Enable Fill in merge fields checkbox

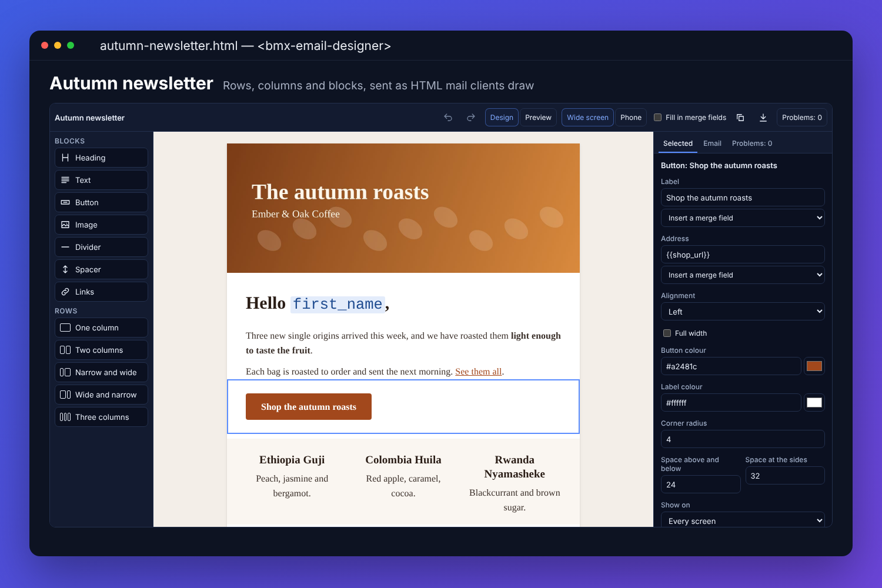(x=658, y=118)
